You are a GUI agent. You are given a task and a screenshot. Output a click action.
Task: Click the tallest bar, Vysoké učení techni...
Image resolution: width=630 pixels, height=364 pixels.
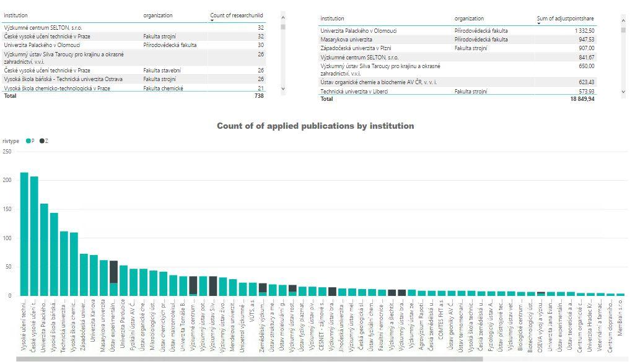[x=24, y=234]
